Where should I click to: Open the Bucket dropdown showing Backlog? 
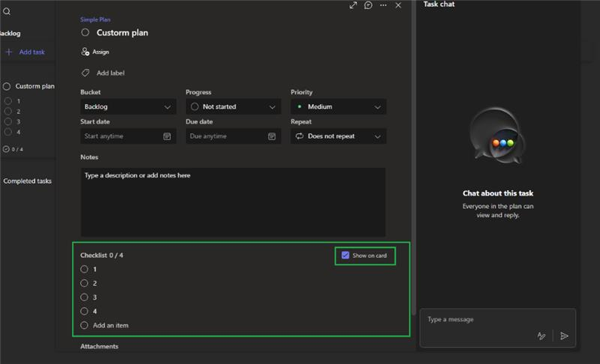click(x=128, y=106)
